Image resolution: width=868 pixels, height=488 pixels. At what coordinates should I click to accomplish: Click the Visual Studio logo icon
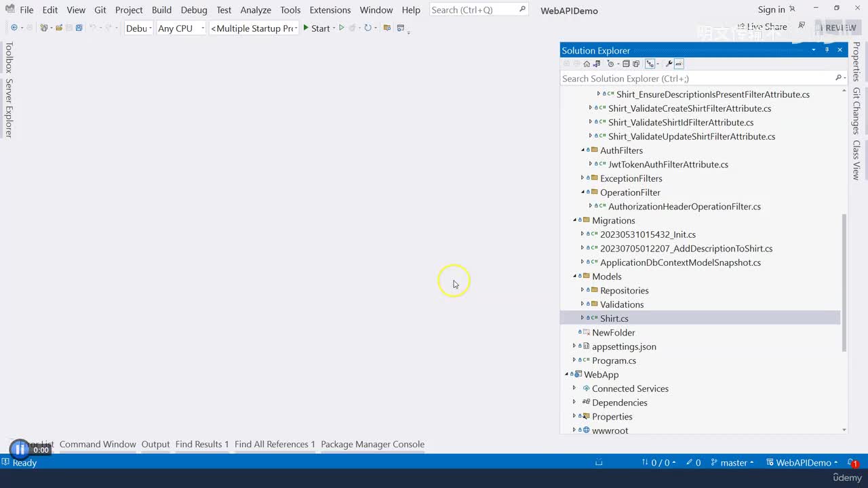point(9,9)
